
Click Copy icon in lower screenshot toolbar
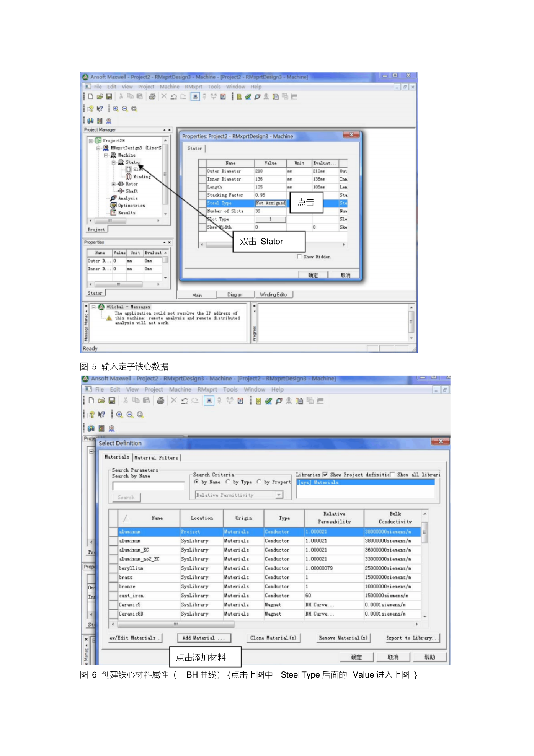click(x=136, y=400)
